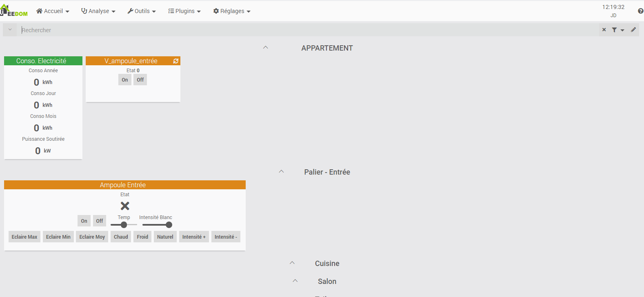This screenshot has height=297, width=644.
Task: Turn Off the Ampoule Entrée
Action: 100,221
